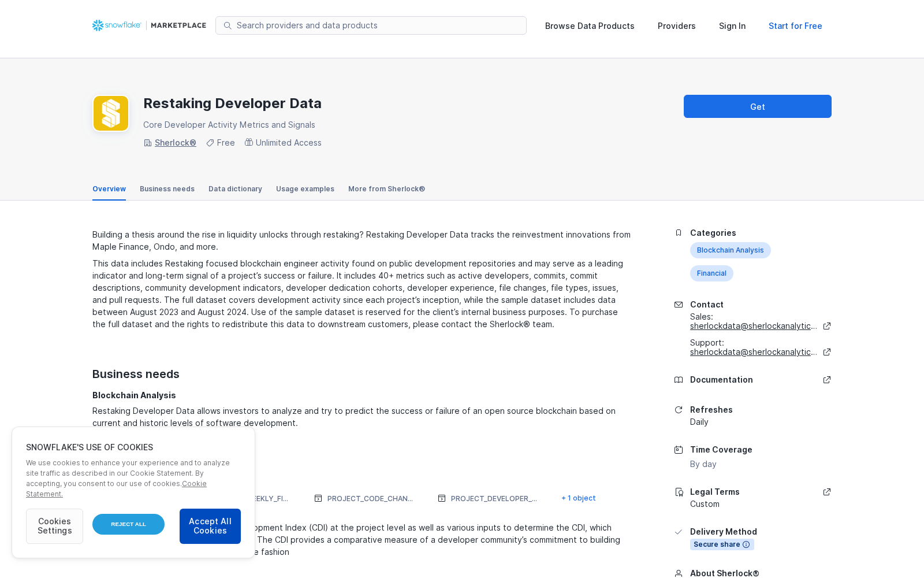The width and height of the screenshot is (924, 578).
Task: Click the Accept All Cookies button
Action: [x=210, y=526]
